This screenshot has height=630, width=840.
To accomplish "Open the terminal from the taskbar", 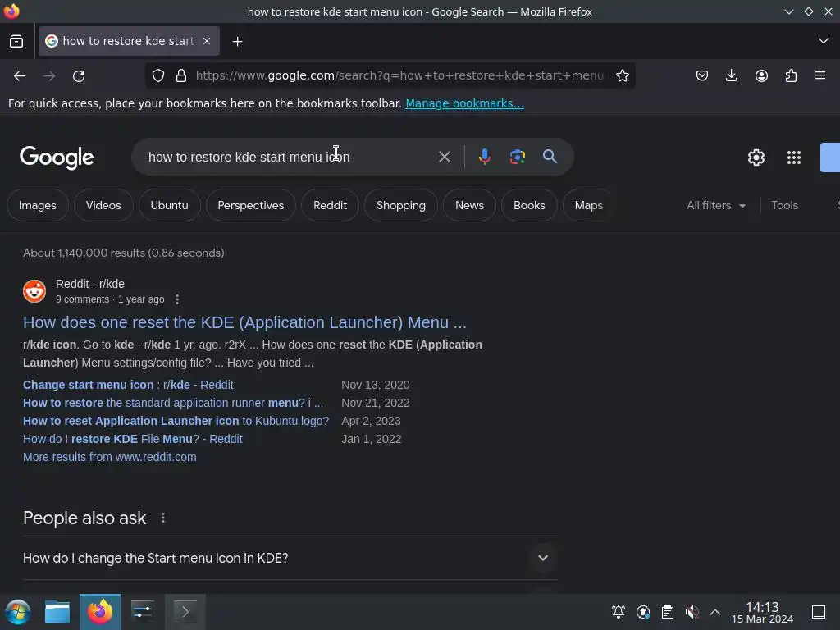I will (185, 612).
